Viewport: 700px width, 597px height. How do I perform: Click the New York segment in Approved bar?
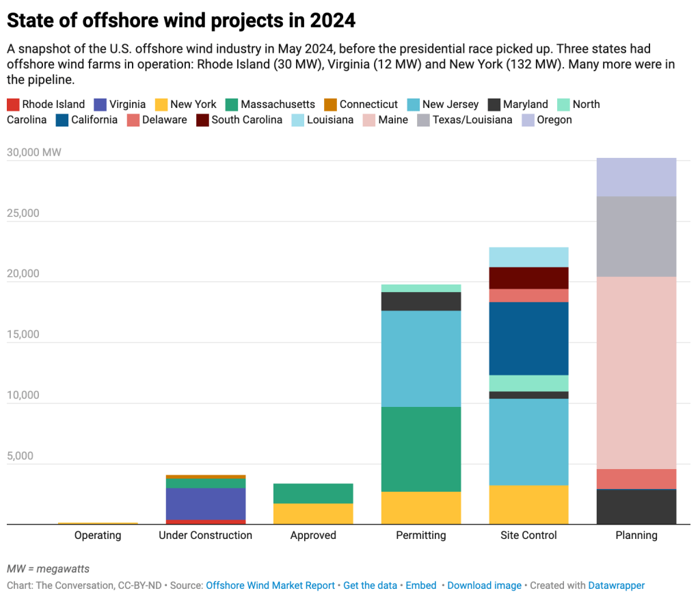(313, 514)
